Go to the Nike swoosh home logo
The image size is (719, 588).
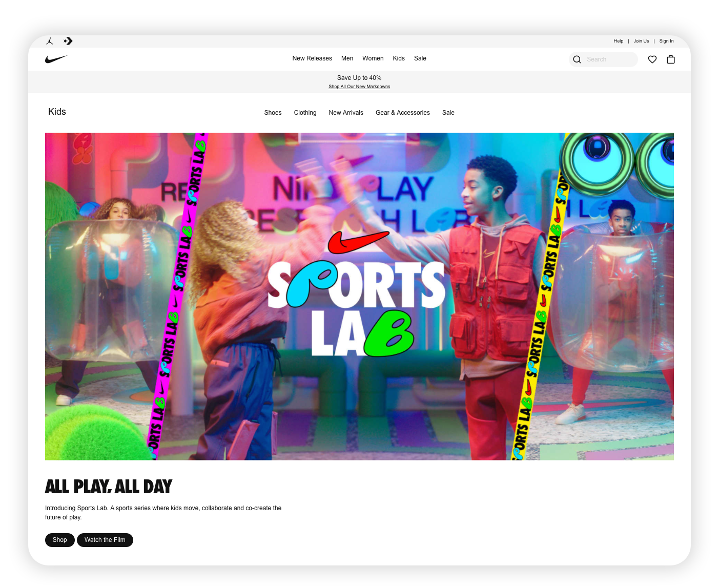56,59
